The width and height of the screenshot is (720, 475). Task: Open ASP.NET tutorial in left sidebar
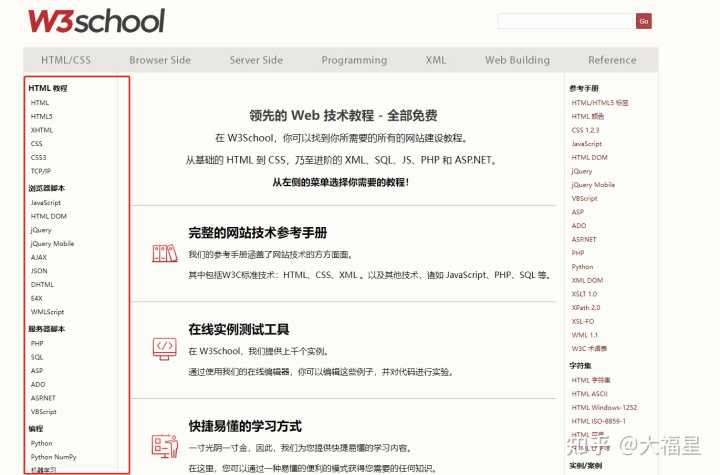43,398
